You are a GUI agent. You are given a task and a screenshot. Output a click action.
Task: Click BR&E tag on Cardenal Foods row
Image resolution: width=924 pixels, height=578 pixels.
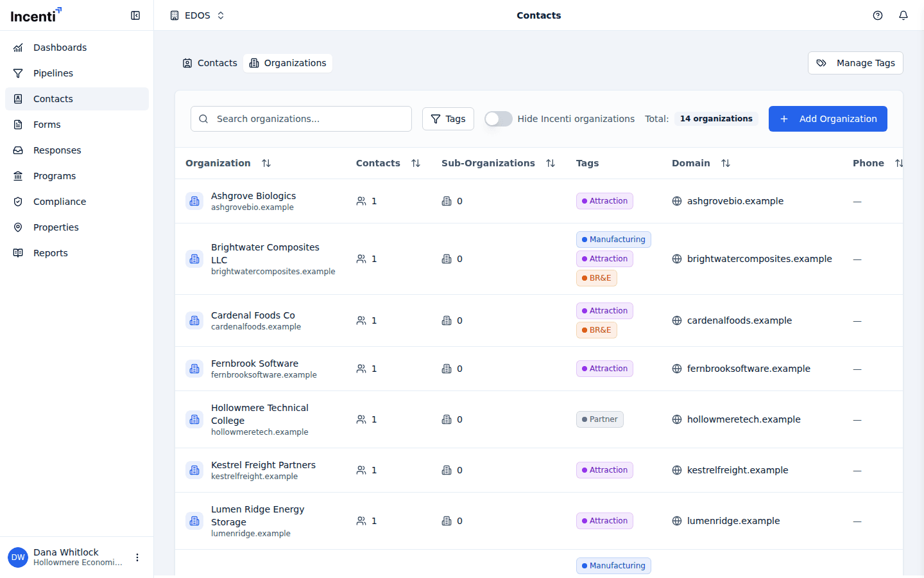(596, 330)
